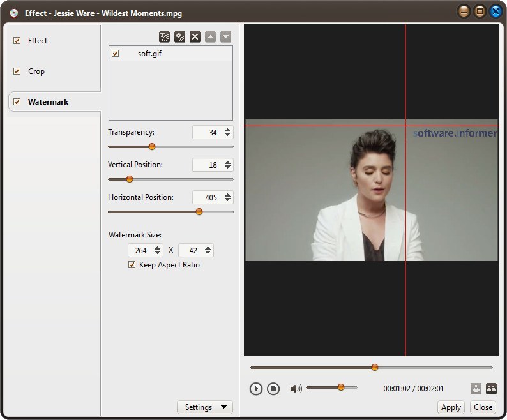Move the watermark up in the list

pyautogui.click(x=210, y=37)
